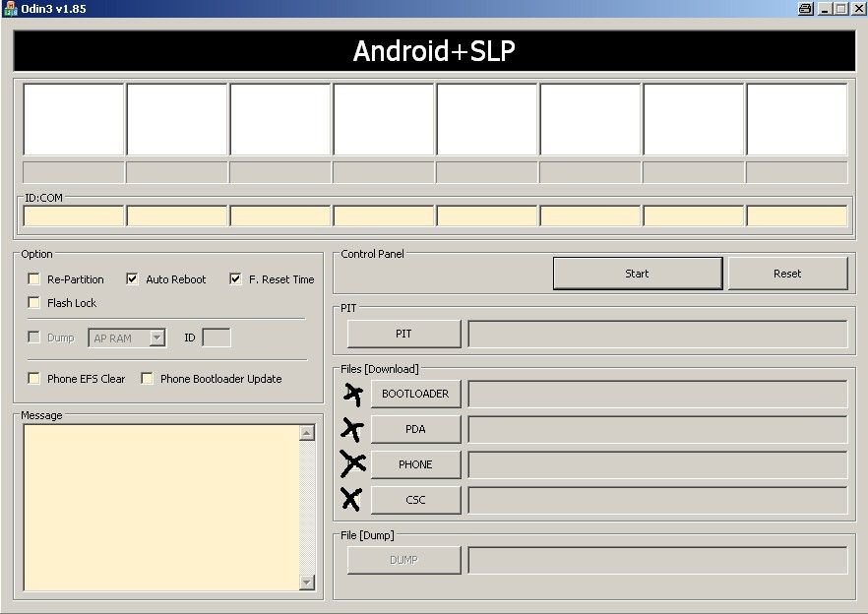The image size is (868, 614).
Task: Click the PDA file path field
Action: [x=657, y=429]
